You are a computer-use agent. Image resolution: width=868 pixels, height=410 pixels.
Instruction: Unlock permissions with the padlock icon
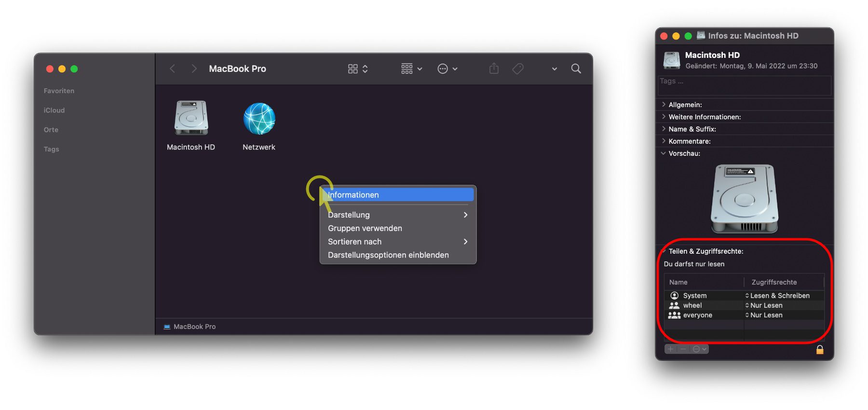(819, 349)
